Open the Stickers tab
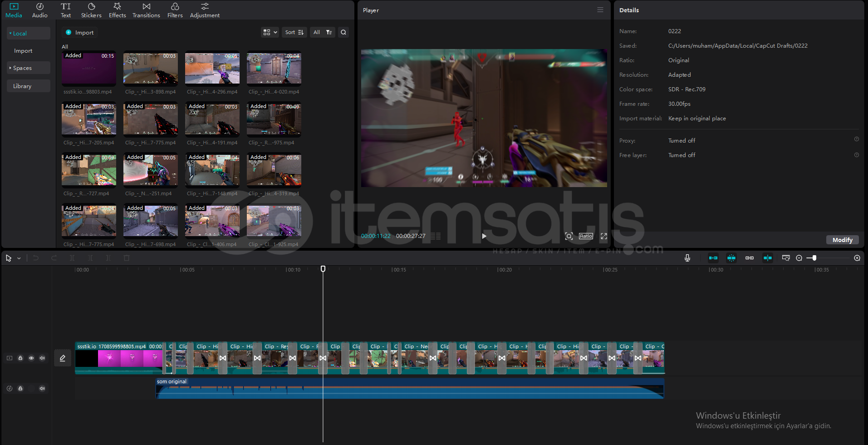Screen dimensions: 868x445 91,10
